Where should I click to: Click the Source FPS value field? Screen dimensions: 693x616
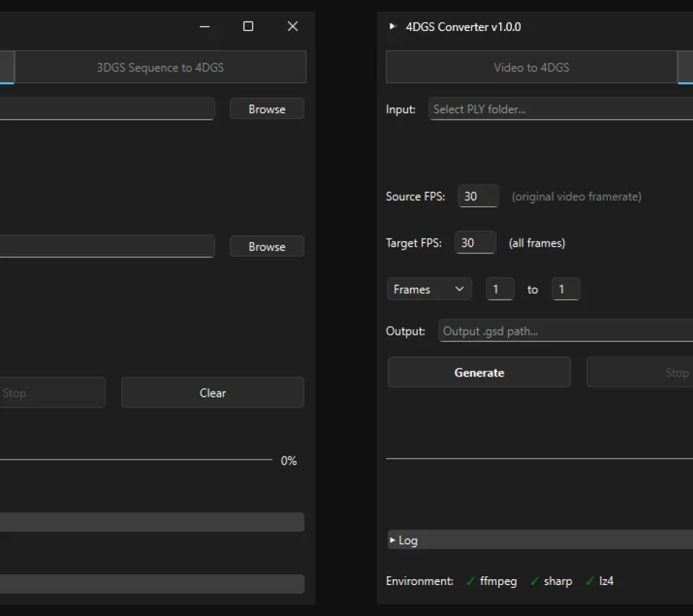click(479, 196)
